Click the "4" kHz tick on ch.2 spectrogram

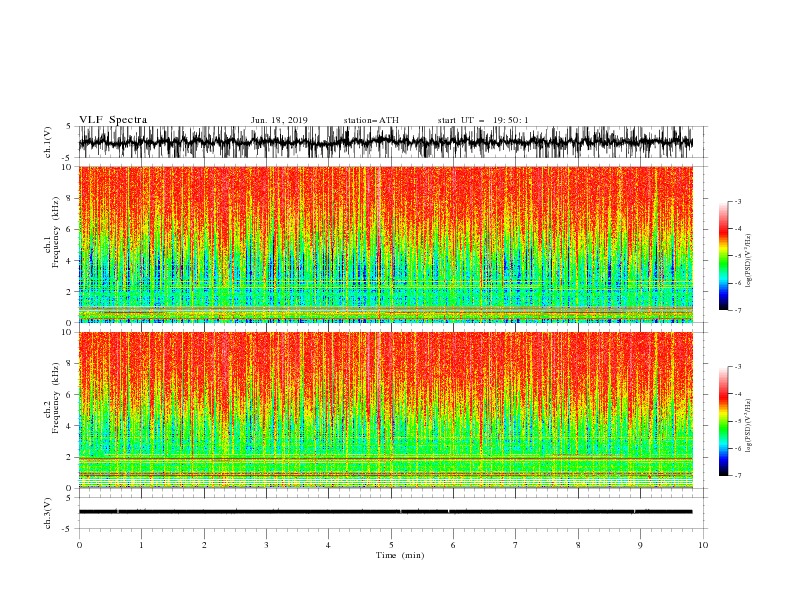tap(69, 426)
